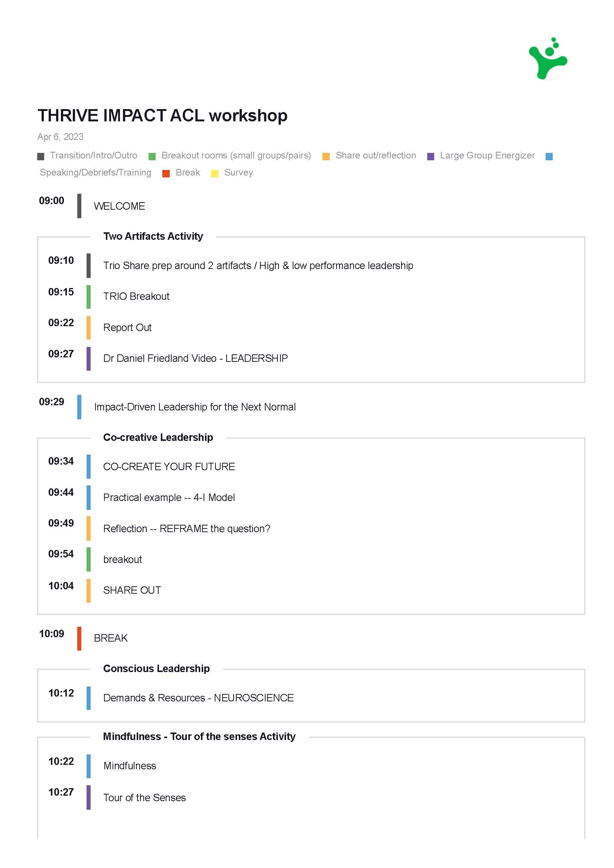This screenshot has width=614, height=868.
Task: Select the TRIO Breakout agenda entry
Action: 136,297
